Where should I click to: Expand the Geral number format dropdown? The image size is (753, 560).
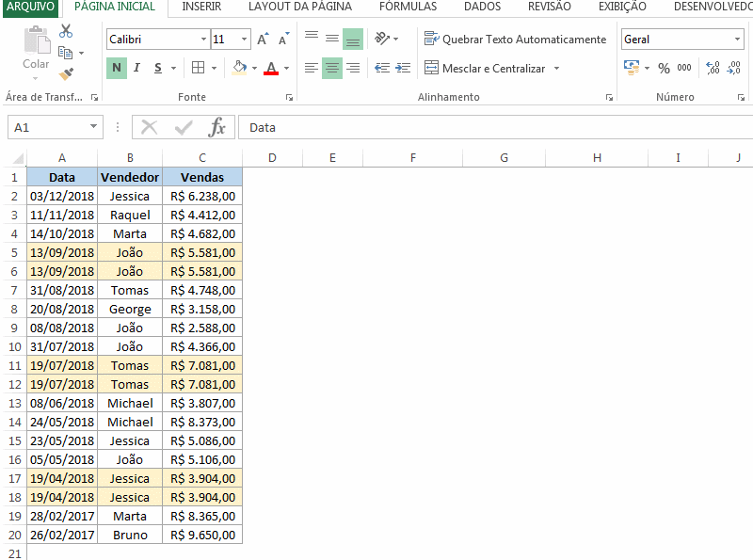click(x=737, y=40)
